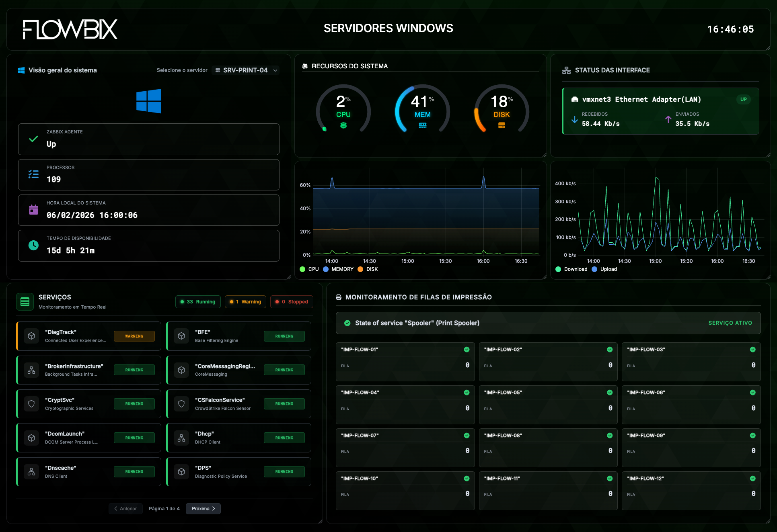The width and height of the screenshot is (777, 532).
Task: Toggle the MEMORY legend series
Action: [338, 269]
